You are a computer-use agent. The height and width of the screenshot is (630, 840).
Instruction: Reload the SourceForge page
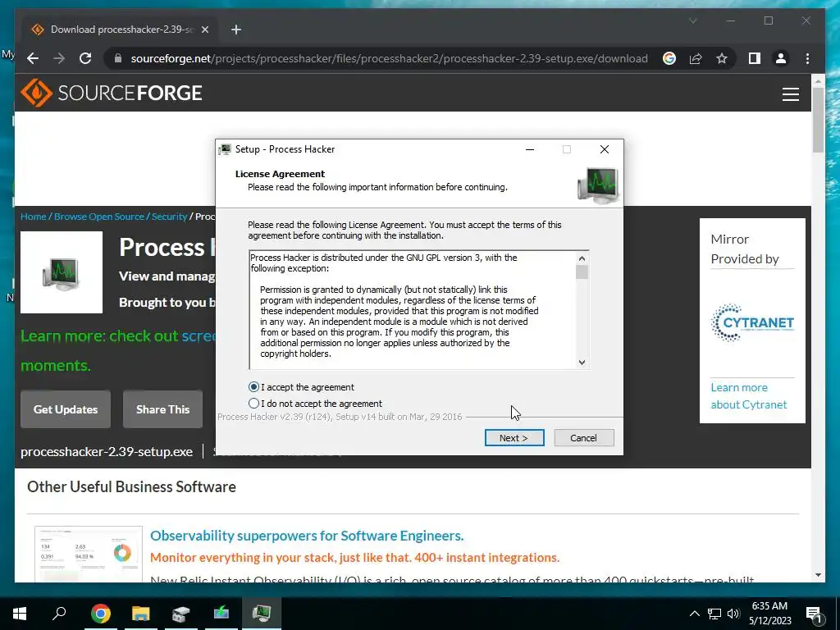pyautogui.click(x=85, y=58)
